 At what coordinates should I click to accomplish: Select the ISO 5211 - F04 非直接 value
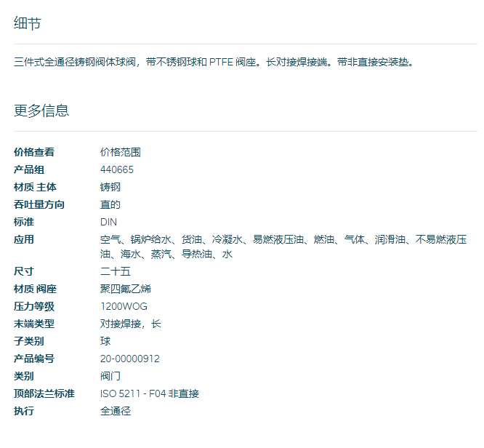point(150,393)
